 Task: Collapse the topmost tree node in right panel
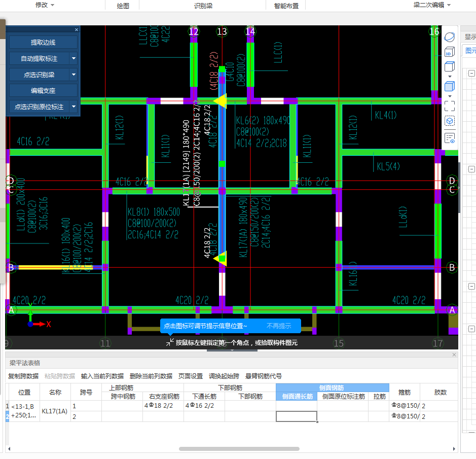(x=471, y=73)
